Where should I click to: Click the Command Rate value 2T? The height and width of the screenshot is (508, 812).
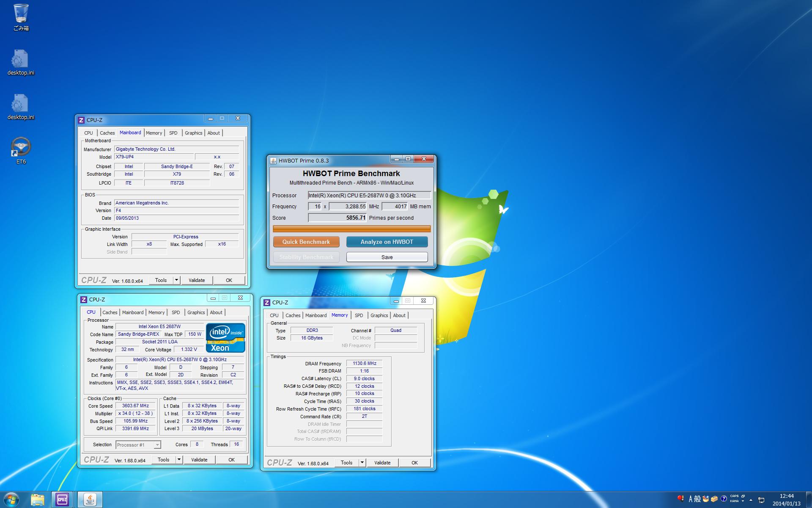click(364, 417)
